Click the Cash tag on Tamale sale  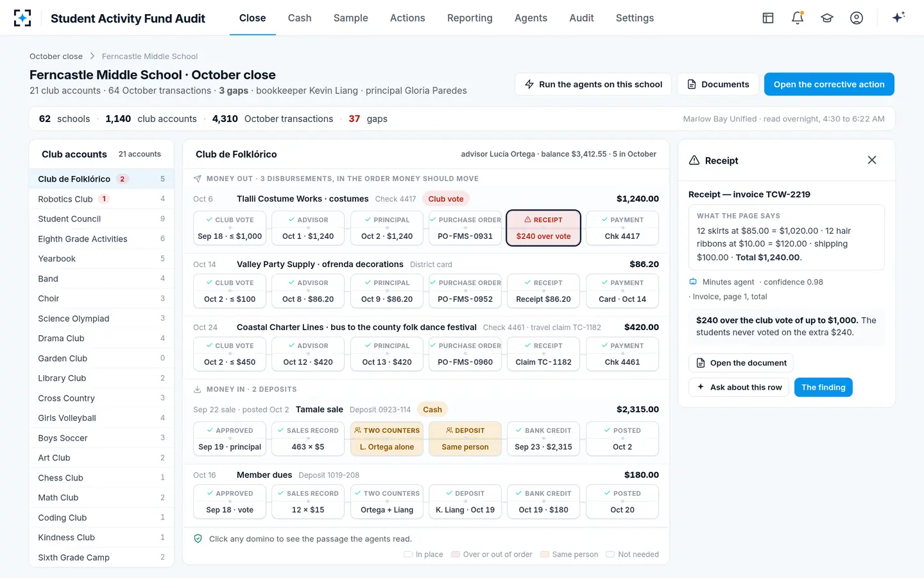(x=432, y=410)
